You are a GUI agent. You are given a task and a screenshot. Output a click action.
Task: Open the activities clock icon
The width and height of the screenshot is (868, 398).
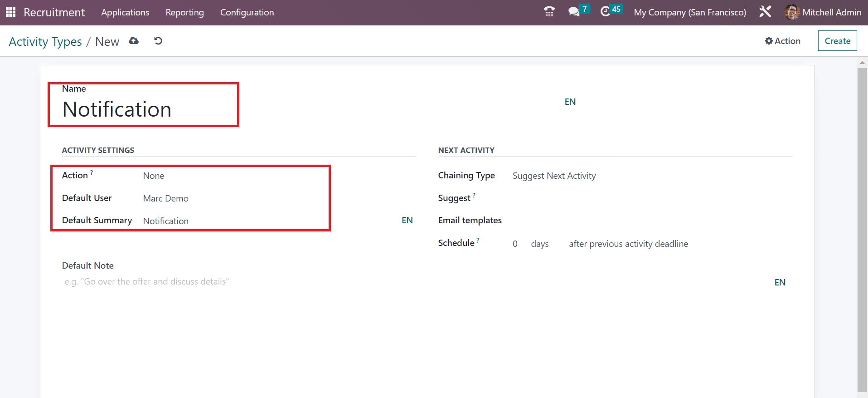point(606,12)
